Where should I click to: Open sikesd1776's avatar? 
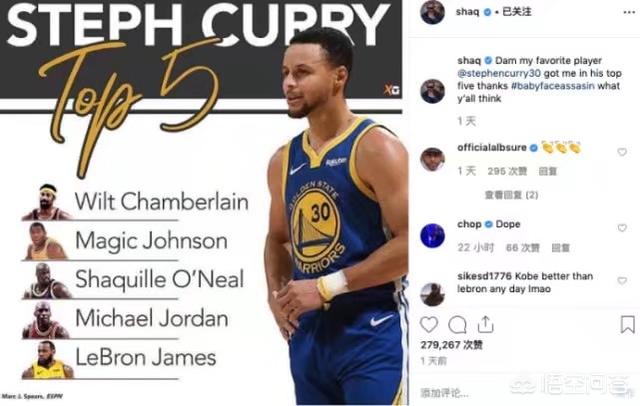(x=432, y=294)
